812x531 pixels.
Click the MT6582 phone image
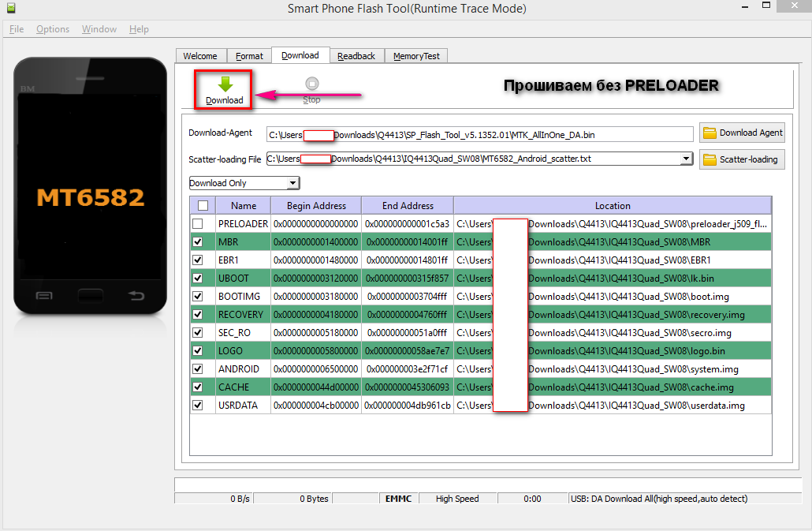pyautogui.click(x=90, y=186)
